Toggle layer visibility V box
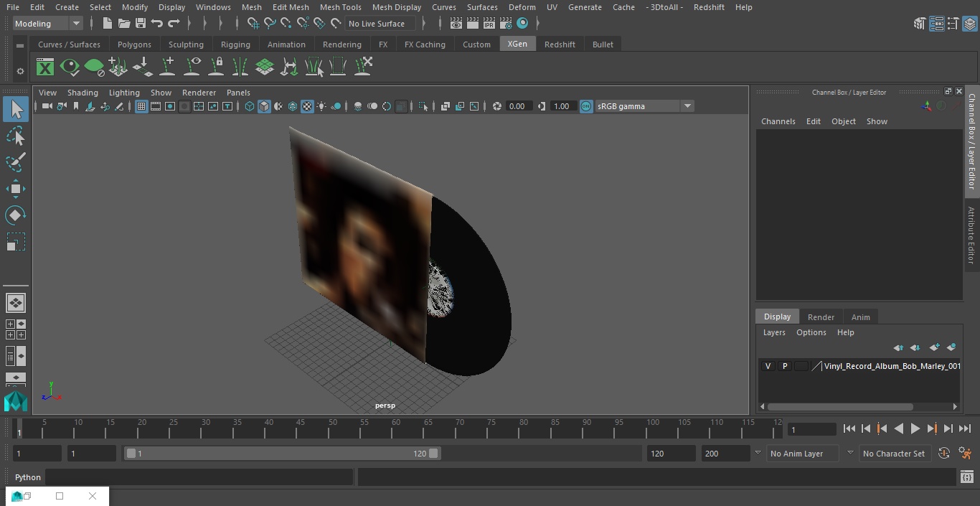980x506 pixels. 768,366
